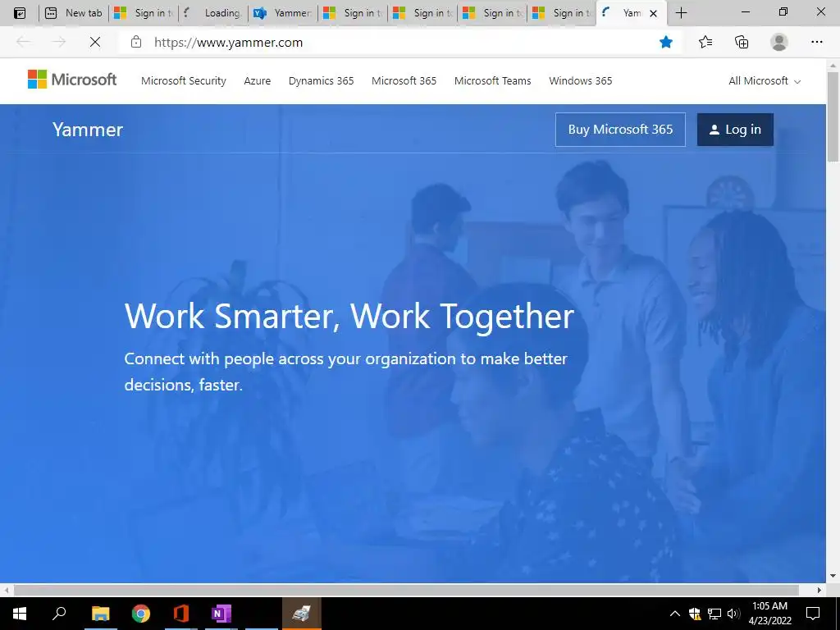The width and height of the screenshot is (840, 630).
Task: Open the Dynamics 365 menu item
Action: [322, 81]
